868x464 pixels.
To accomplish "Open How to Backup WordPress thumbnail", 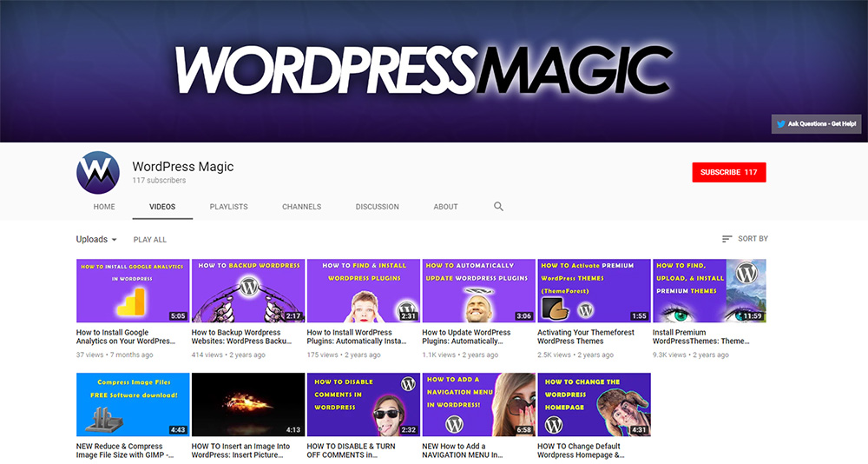I will pos(248,290).
